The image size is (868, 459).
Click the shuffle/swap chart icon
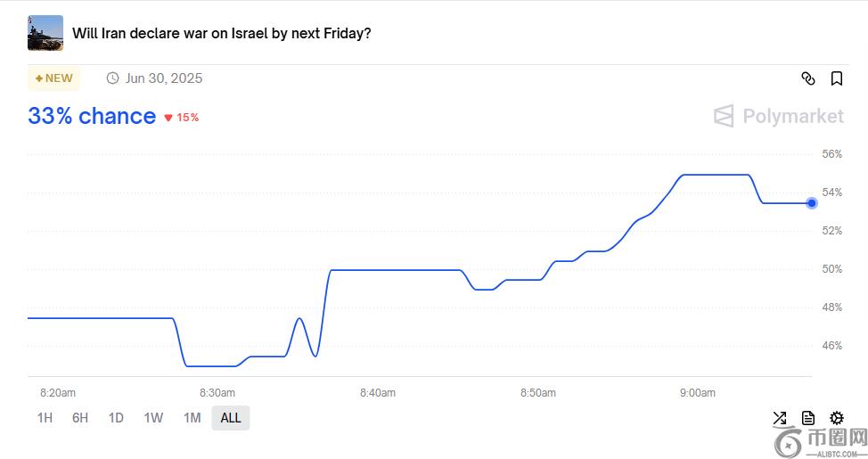780,418
